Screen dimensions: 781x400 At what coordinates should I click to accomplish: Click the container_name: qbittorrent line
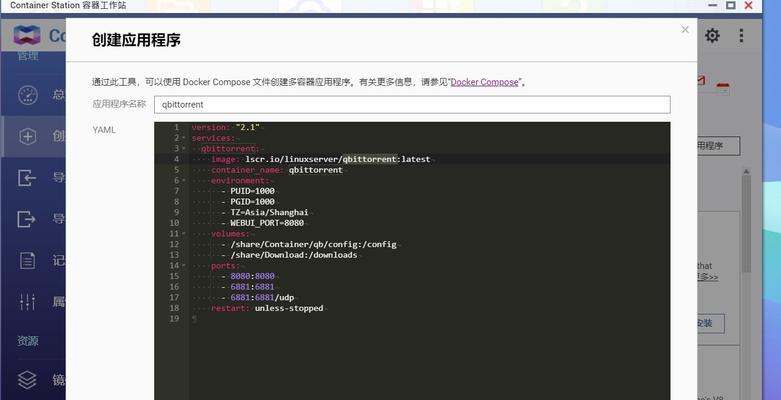pyautogui.click(x=276, y=170)
